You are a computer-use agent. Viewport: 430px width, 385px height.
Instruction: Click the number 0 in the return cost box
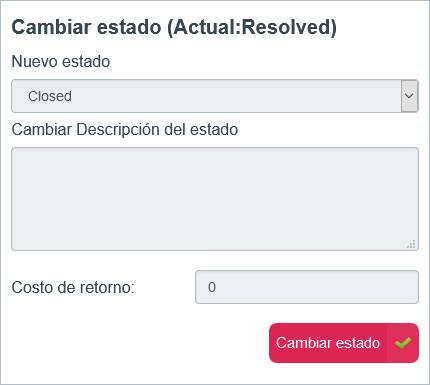coord(212,287)
